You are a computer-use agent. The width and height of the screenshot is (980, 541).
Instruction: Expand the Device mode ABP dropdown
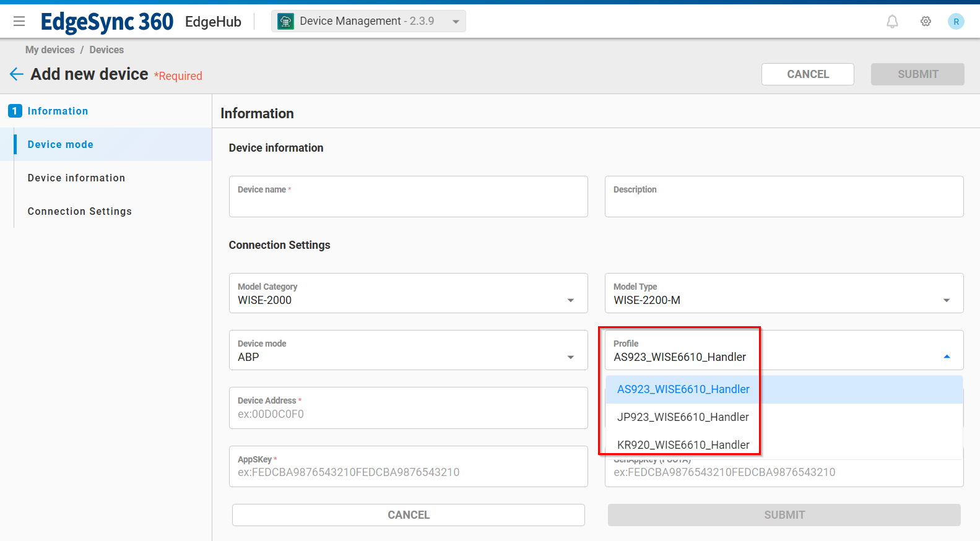pyautogui.click(x=570, y=357)
